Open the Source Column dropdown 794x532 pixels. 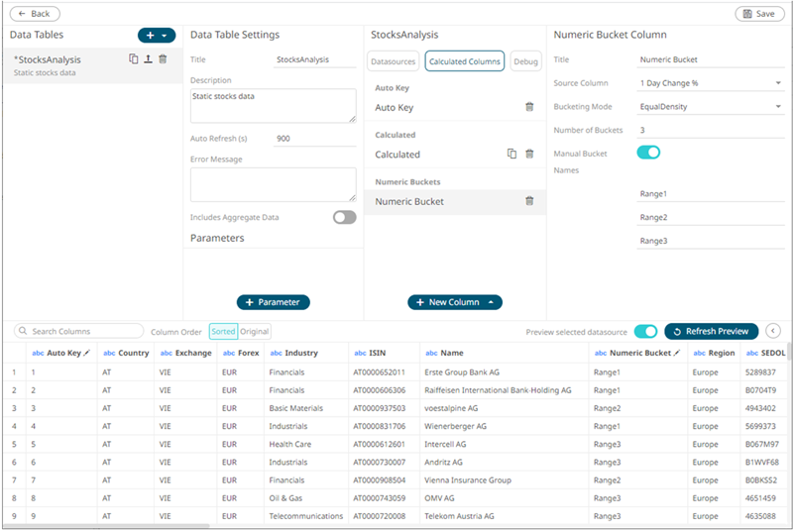coord(711,83)
